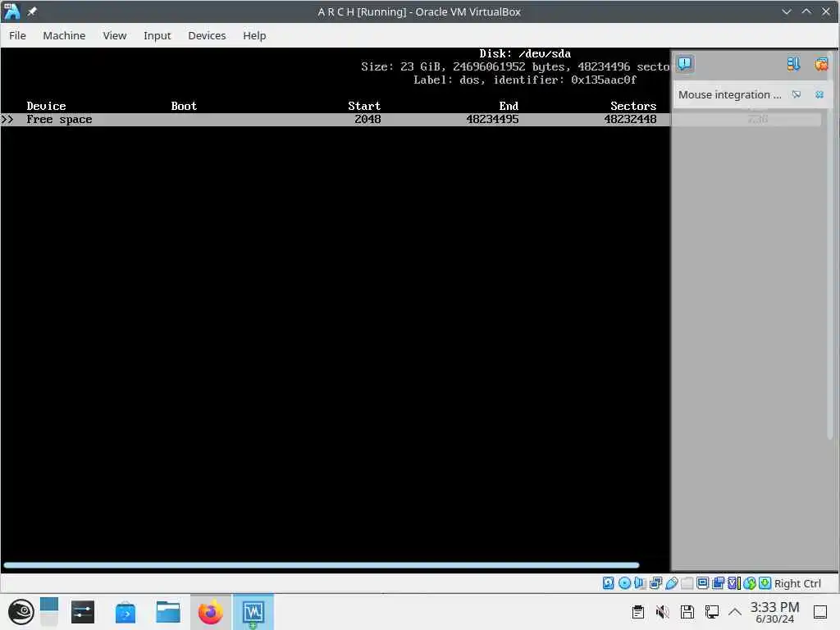This screenshot has width=840, height=630.
Task: Click the Label: dos identifier line
Action: [525, 80]
